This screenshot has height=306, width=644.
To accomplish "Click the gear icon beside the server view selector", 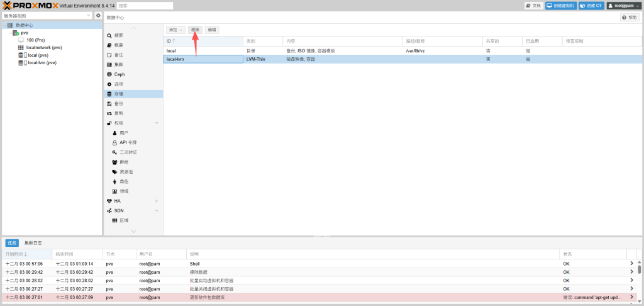I will [x=98, y=15].
